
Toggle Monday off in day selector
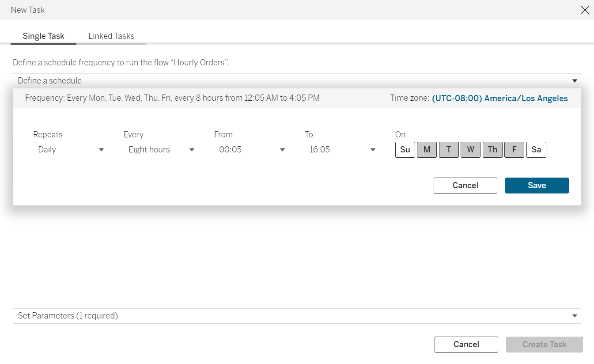click(x=427, y=150)
